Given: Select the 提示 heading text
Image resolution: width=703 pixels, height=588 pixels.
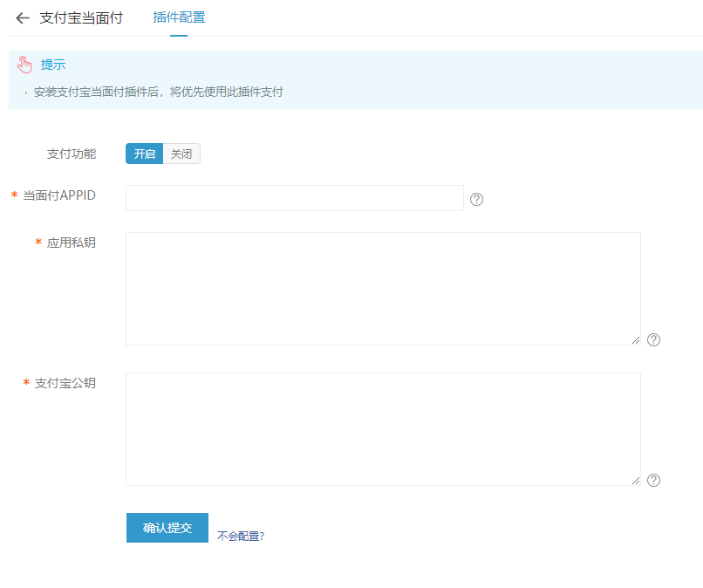Looking at the screenshot, I should [x=53, y=65].
